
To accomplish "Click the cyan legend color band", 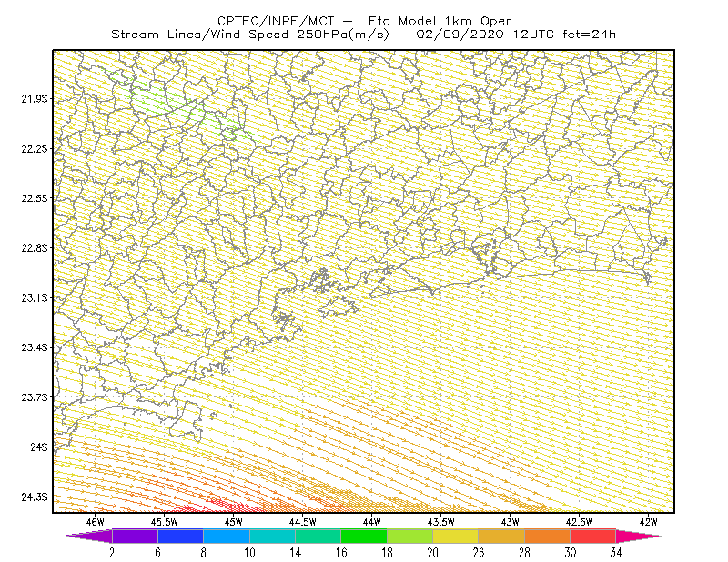I will point(272,536).
